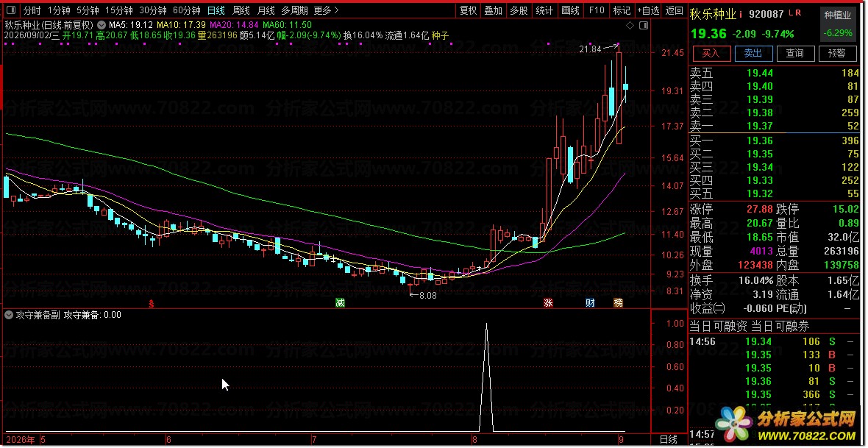Screen dimensions: 868x448
Task: Click the R margin-trading icon beside 920087
Action: [x=797, y=13]
